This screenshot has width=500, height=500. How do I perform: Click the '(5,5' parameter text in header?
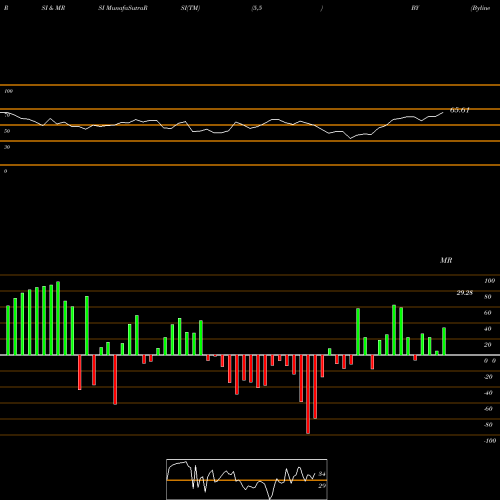coord(257,8)
